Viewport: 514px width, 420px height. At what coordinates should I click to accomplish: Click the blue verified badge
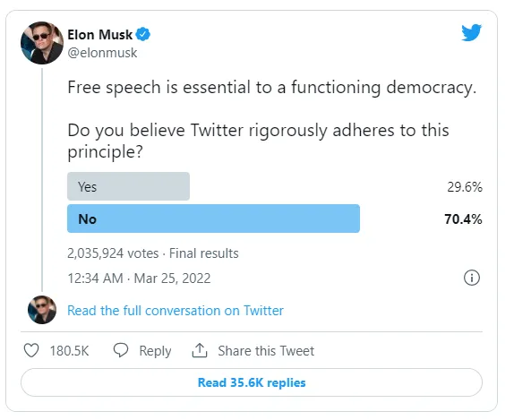(143, 34)
